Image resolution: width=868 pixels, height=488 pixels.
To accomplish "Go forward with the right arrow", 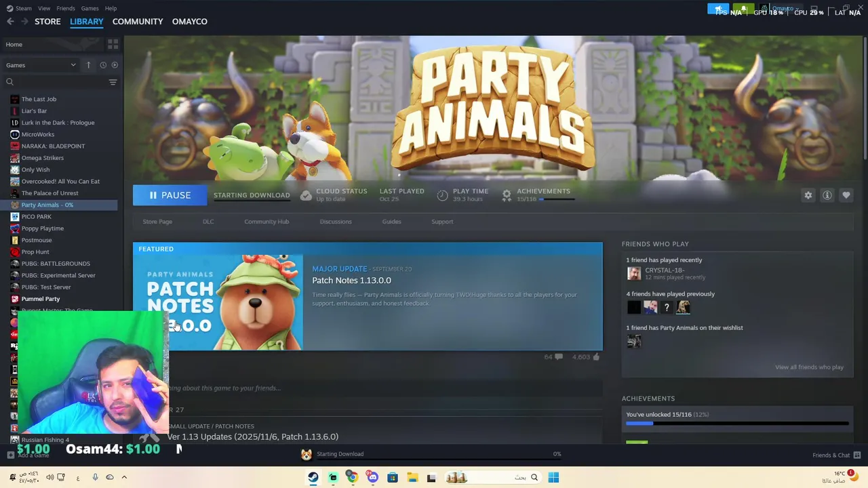I will (x=24, y=22).
